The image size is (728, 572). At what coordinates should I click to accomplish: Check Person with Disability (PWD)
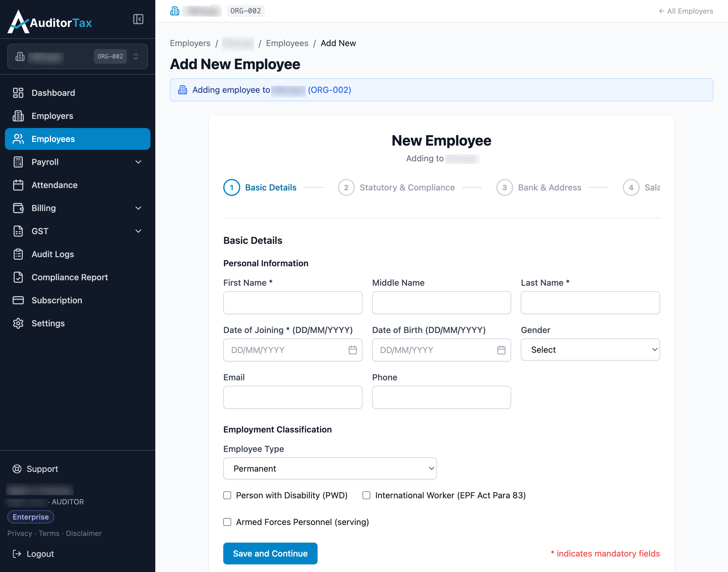click(227, 495)
